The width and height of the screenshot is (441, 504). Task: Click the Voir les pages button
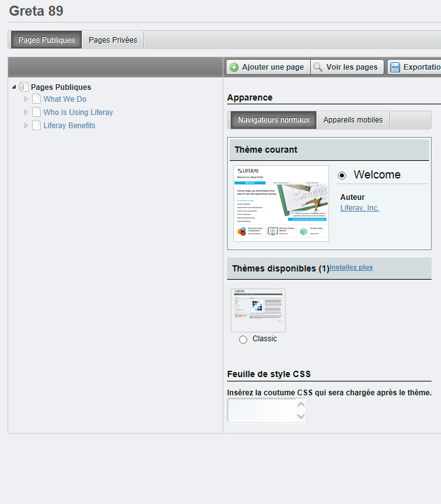(347, 67)
